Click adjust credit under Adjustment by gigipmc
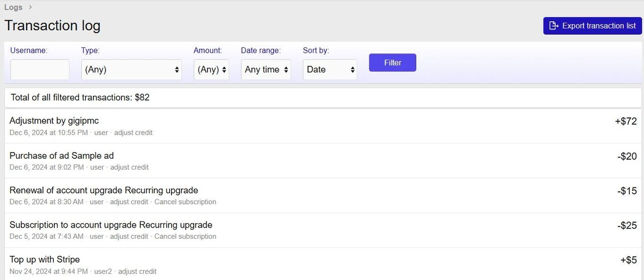644x280 pixels. (133, 132)
